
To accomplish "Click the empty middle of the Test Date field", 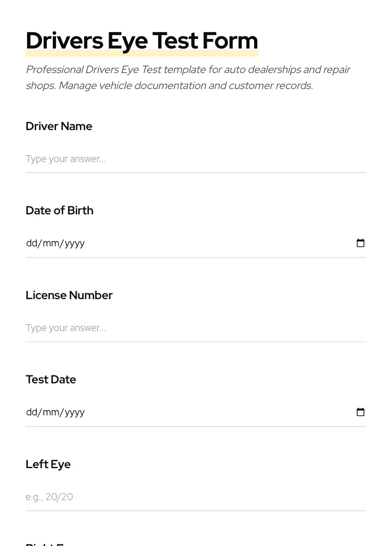I will 213,412.
